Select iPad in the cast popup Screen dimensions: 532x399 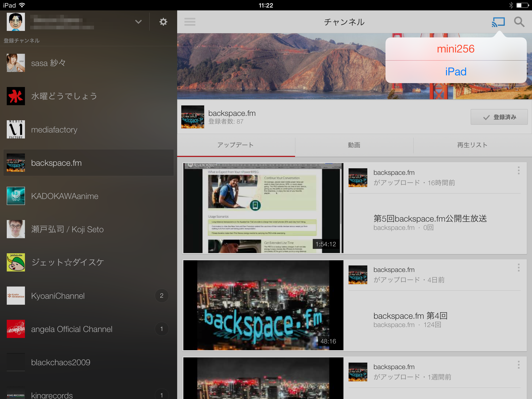coord(456,72)
